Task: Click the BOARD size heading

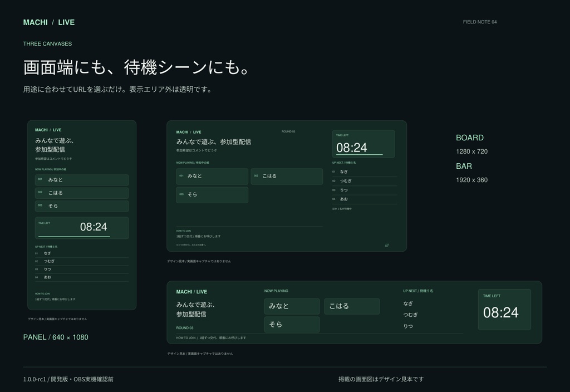Action: (470, 138)
